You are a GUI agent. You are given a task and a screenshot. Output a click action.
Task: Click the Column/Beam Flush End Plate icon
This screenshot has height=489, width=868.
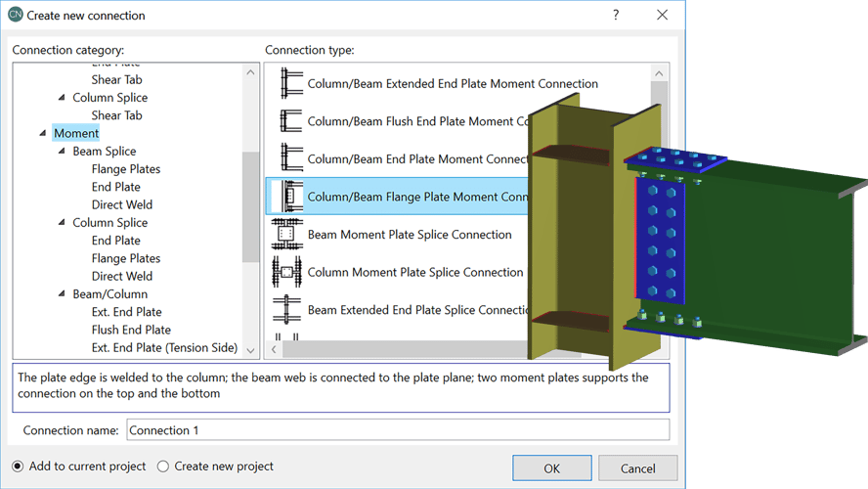coord(289,121)
